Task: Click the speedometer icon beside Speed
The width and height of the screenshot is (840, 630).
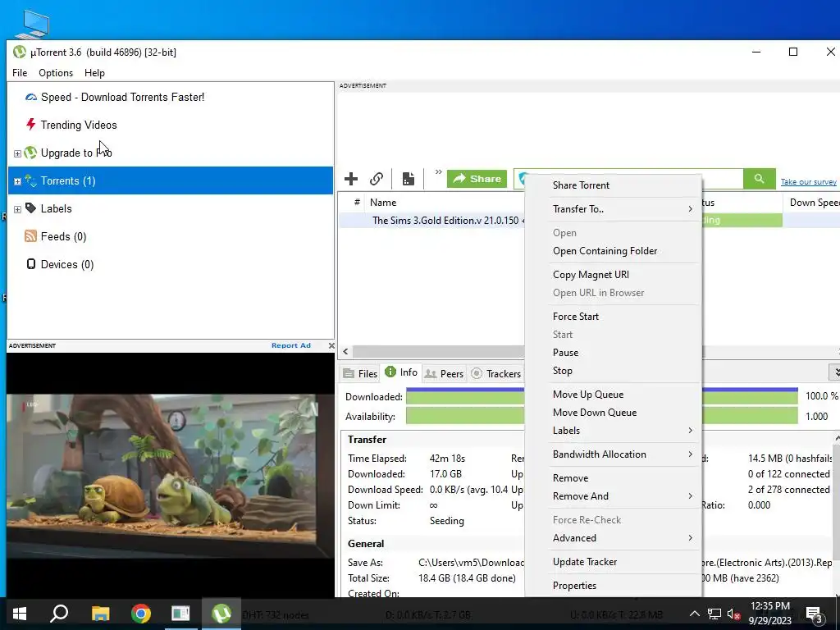Action: click(31, 97)
